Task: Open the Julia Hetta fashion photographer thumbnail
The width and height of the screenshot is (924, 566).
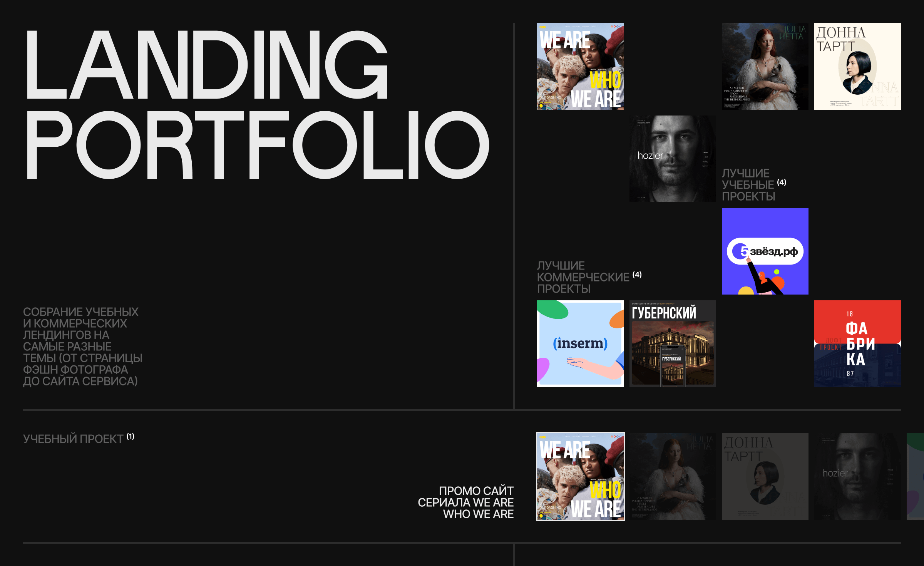Action: tap(765, 66)
